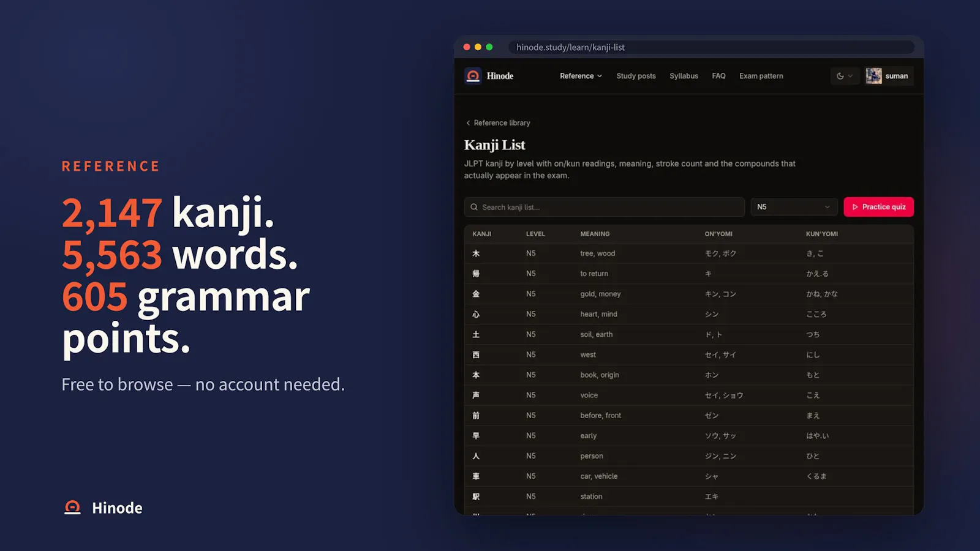Click the Hinode logo icon in navbar
This screenshot has height=551, width=980.
[473, 76]
